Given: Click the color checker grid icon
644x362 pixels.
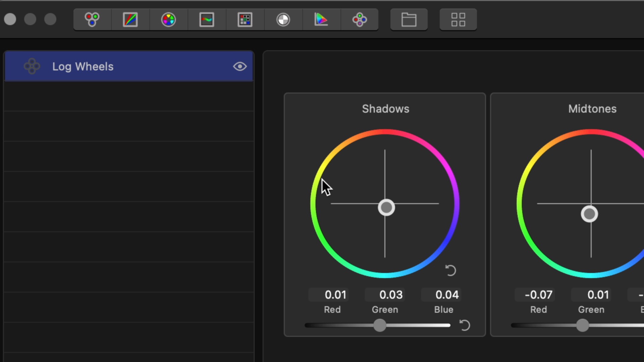Looking at the screenshot, I should click(x=245, y=19).
